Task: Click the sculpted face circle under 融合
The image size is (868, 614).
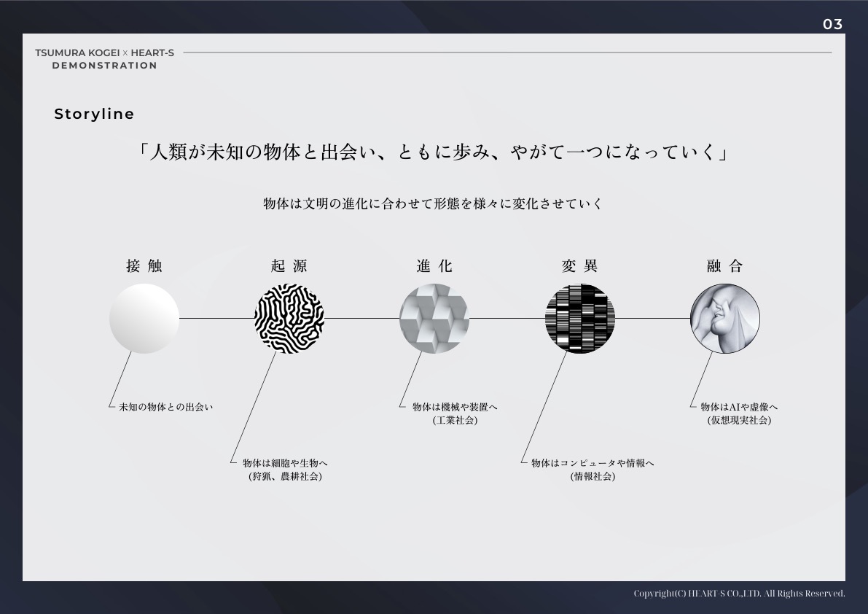Action: coord(725,319)
